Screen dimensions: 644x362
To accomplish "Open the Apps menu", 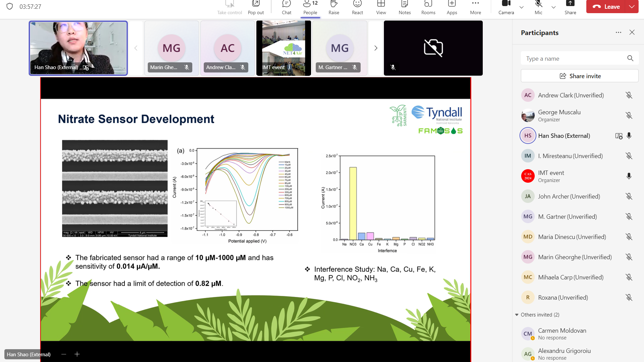I will (452, 7).
